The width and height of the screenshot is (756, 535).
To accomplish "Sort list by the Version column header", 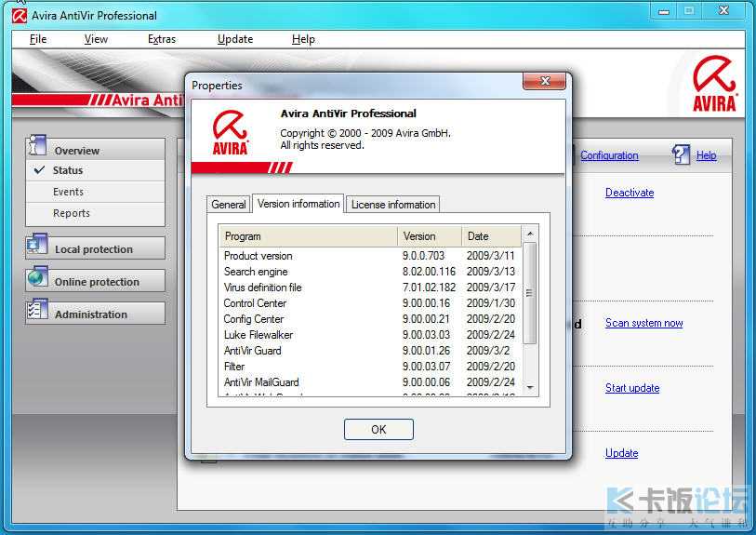I will click(x=430, y=236).
